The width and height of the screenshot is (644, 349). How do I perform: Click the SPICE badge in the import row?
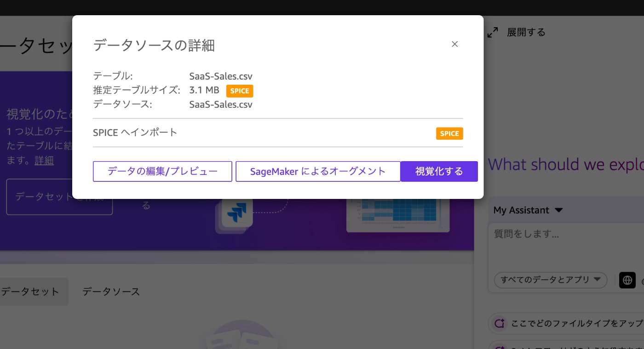click(449, 134)
